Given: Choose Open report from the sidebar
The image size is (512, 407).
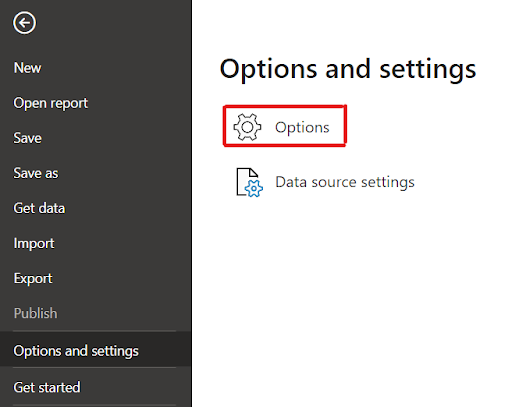Looking at the screenshot, I should [51, 103].
